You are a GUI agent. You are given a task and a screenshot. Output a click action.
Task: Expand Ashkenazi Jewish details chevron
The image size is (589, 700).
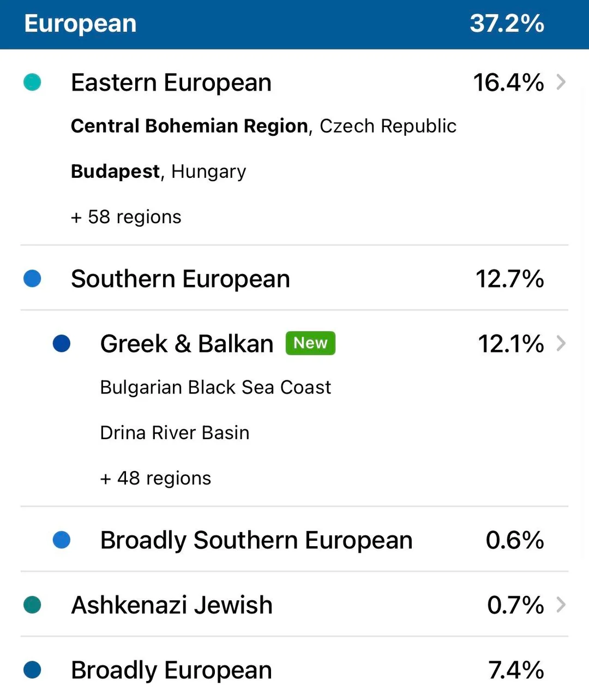click(561, 605)
